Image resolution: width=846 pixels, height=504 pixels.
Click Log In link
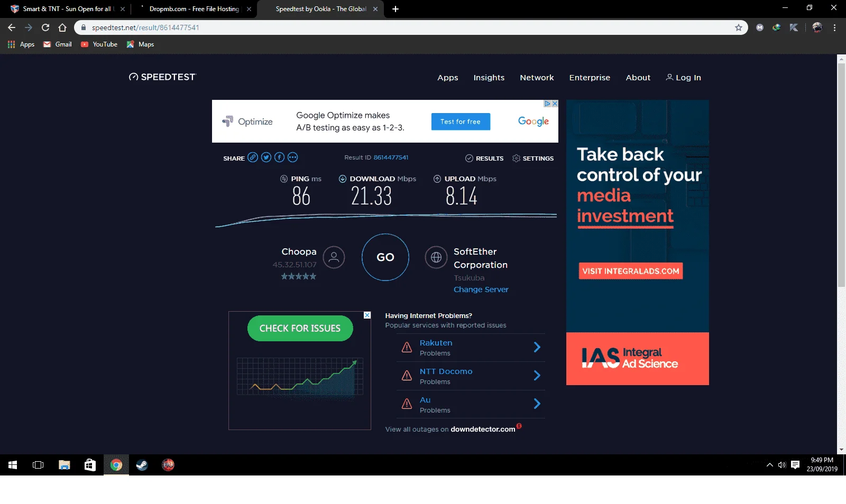click(683, 78)
